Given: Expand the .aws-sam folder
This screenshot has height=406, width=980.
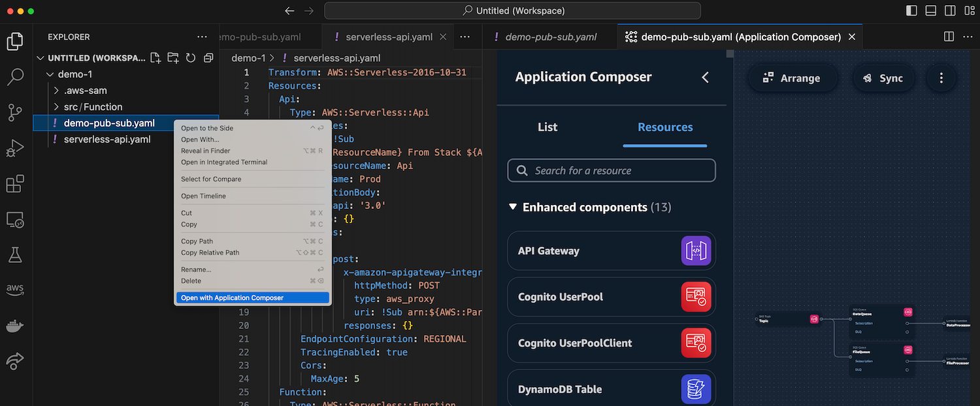Looking at the screenshot, I should (85, 91).
